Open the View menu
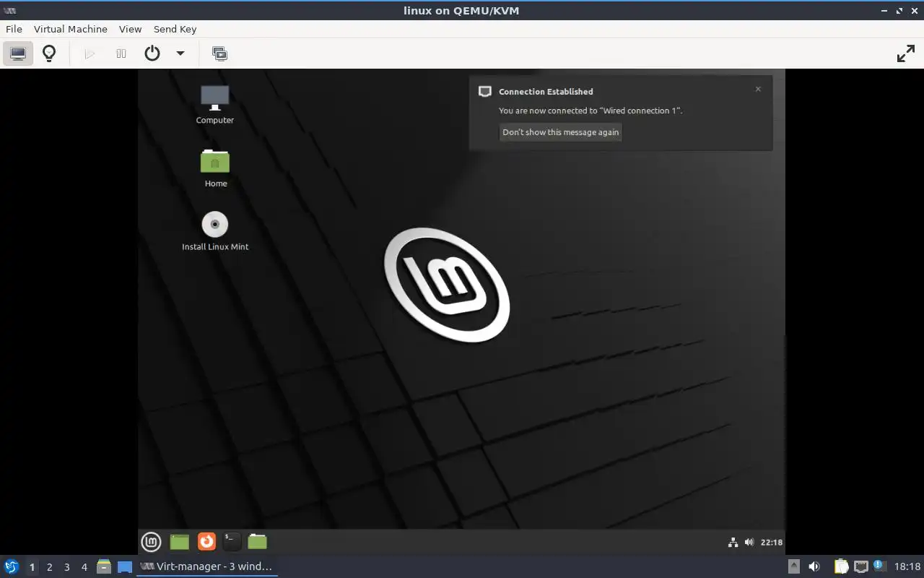 click(x=131, y=29)
